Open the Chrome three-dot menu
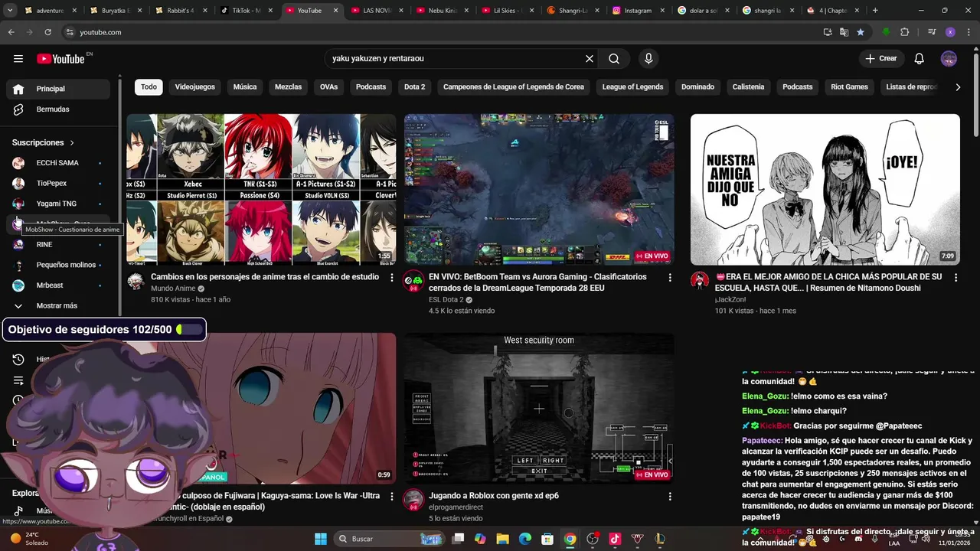980x551 pixels. (x=969, y=32)
